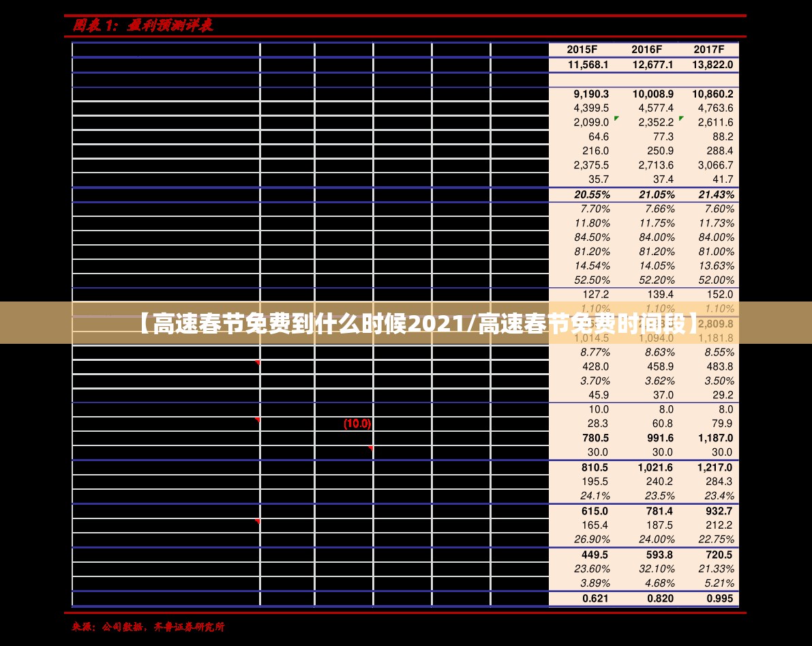Image resolution: width=812 pixels, height=646 pixels.
Task: Click the red (10.0) value
Action: click(x=357, y=424)
